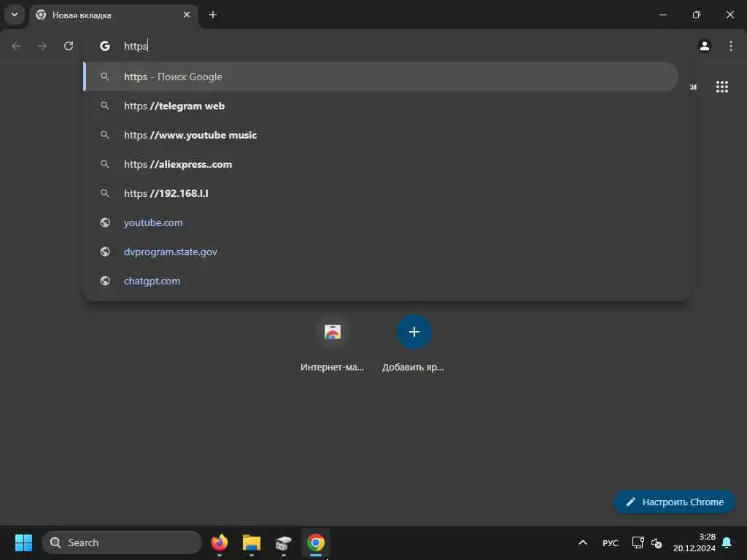Image resolution: width=747 pixels, height=560 pixels.
Task: Click Добавить яр... add shortcut button
Action: pyautogui.click(x=414, y=344)
